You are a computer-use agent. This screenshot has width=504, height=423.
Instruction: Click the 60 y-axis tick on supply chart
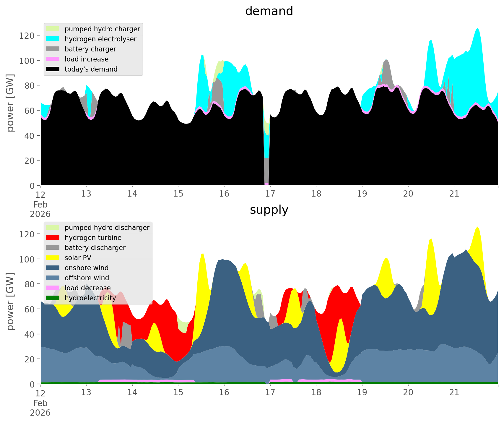point(31,309)
